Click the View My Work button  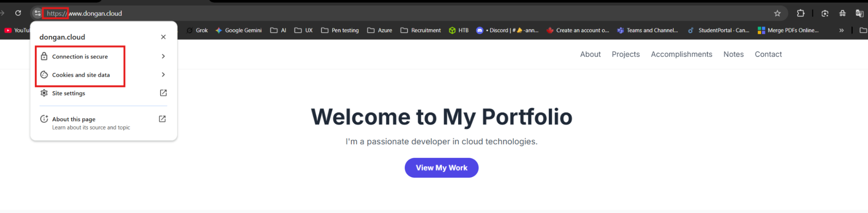(x=442, y=168)
